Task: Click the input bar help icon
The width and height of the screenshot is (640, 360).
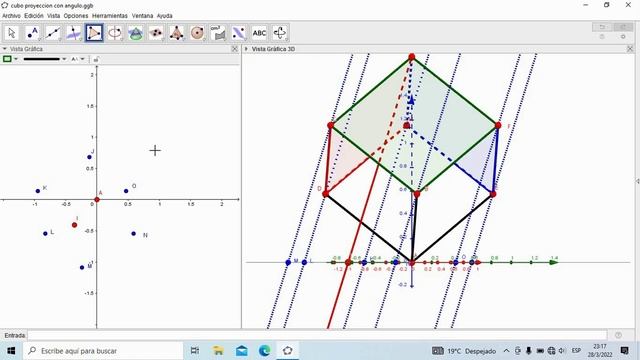Action: point(618,336)
